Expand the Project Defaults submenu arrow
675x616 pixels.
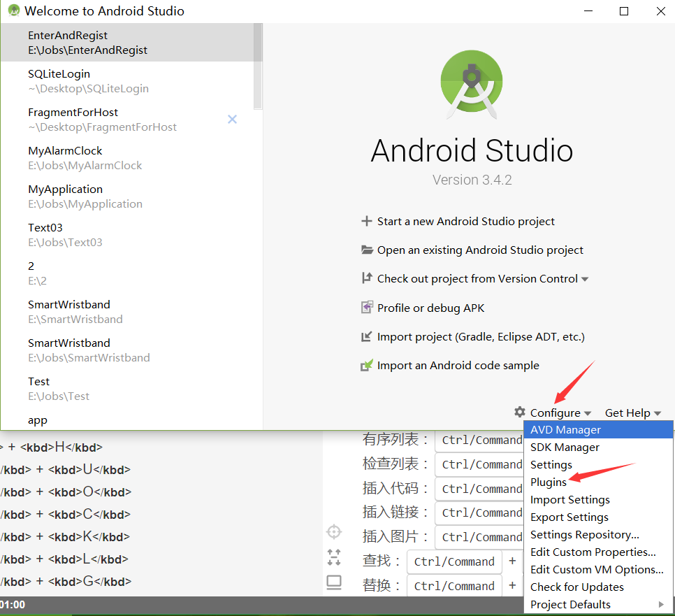tap(661, 604)
